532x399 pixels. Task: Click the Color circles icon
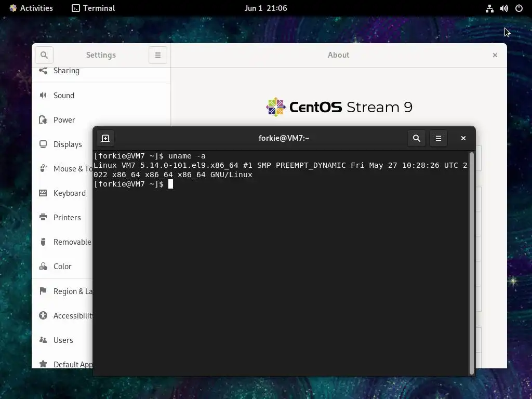click(43, 267)
